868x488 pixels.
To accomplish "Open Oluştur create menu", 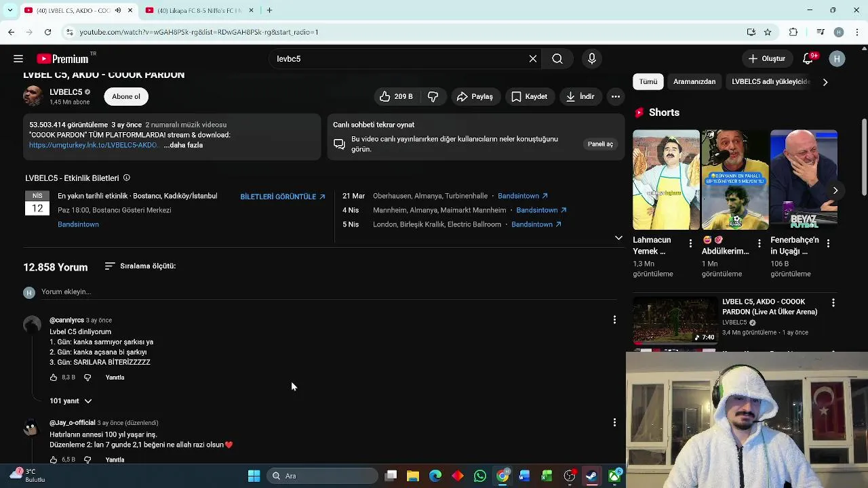I will tap(766, 59).
